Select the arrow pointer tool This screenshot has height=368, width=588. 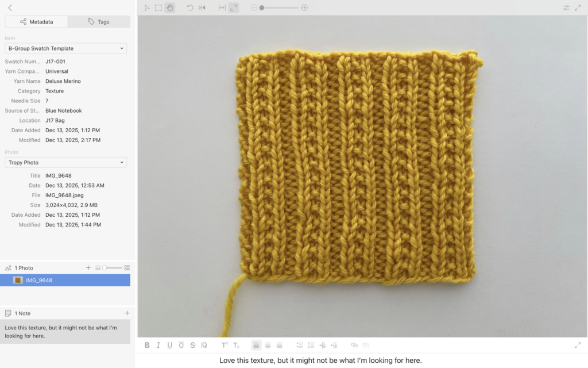point(147,8)
